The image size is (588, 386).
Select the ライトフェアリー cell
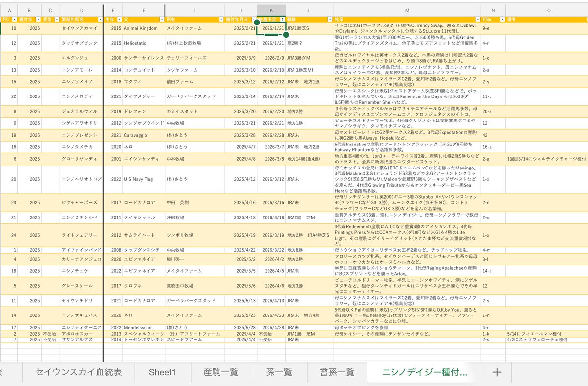[x=81, y=235]
